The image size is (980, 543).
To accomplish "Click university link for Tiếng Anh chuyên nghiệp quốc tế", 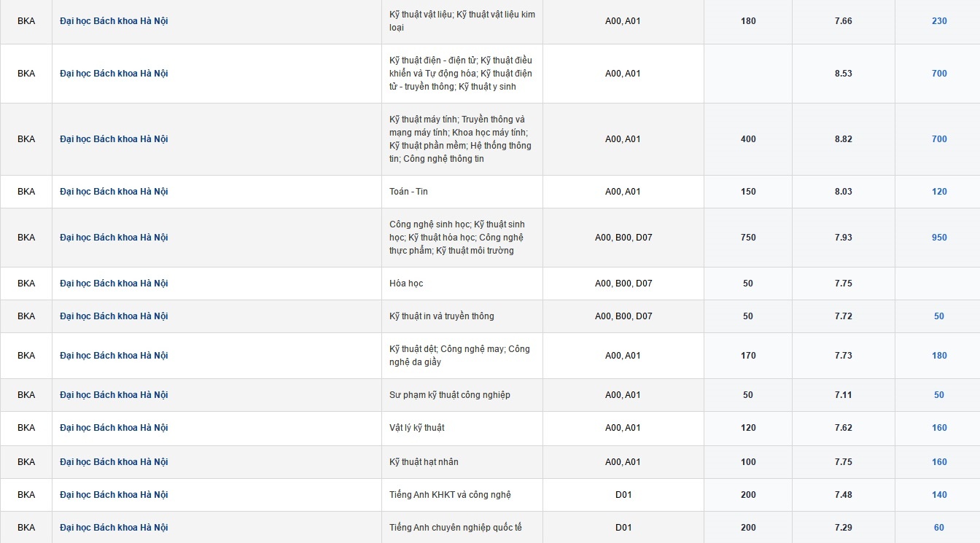I will point(114,528).
